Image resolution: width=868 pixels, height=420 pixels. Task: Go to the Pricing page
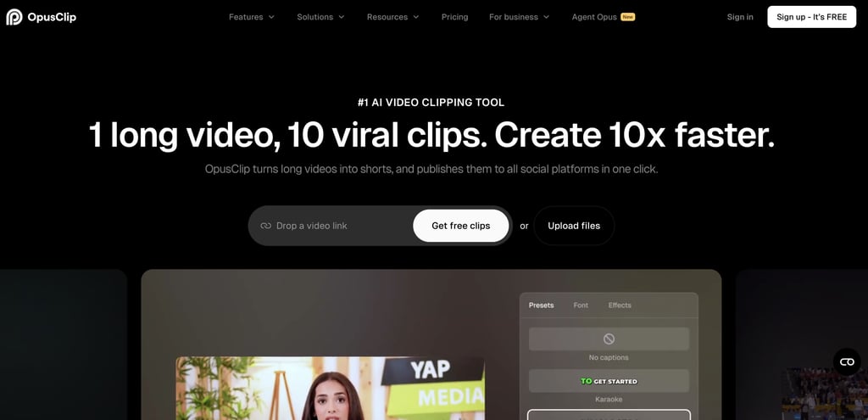point(454,17)
